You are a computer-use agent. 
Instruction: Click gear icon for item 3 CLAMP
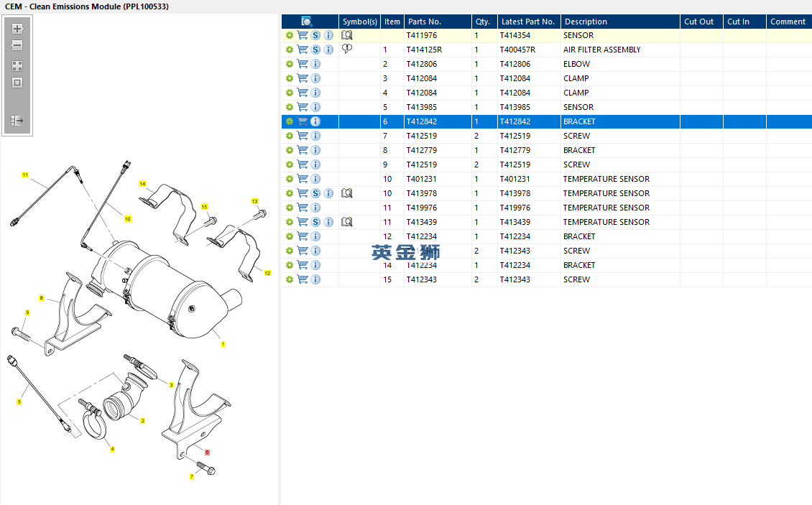290,78
